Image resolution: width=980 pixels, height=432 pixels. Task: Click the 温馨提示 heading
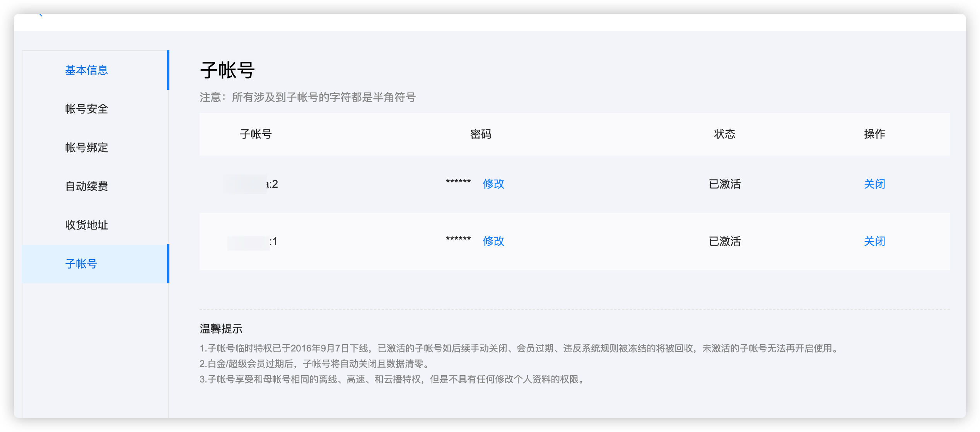221,329
